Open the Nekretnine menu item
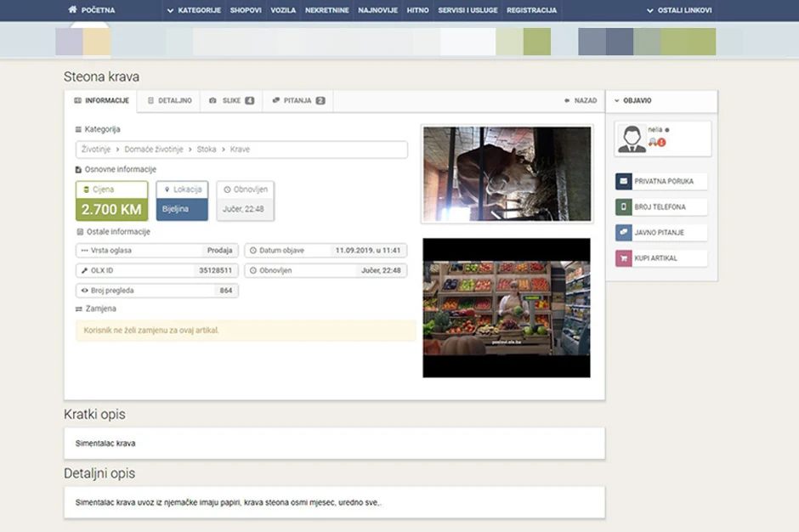 [327, 10]
